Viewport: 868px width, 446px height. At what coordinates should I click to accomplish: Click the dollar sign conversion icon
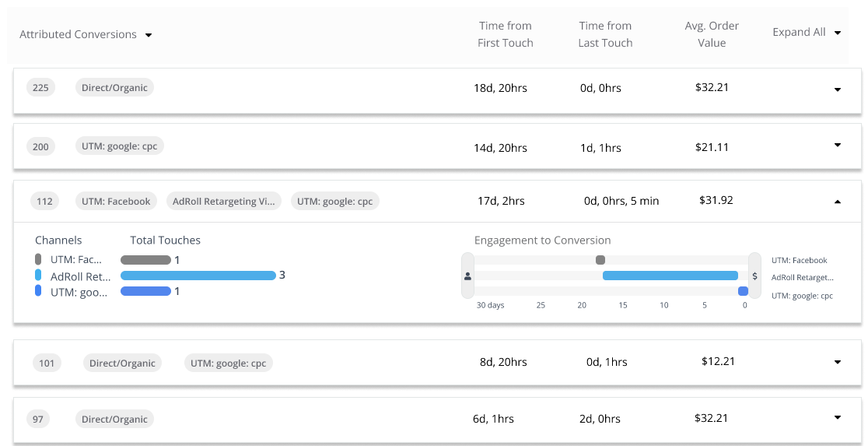(754, 276)
